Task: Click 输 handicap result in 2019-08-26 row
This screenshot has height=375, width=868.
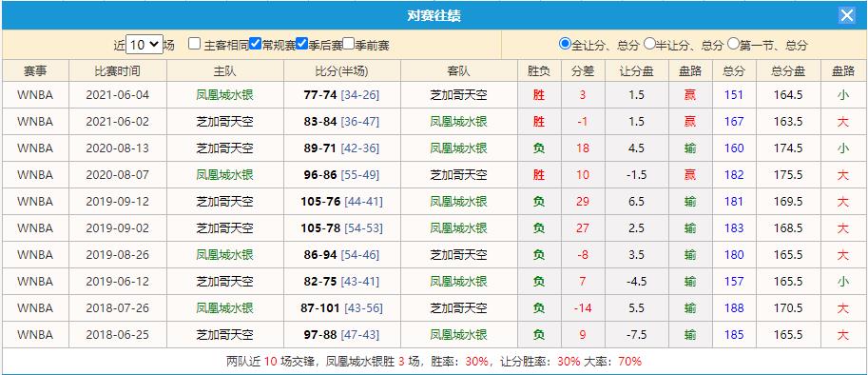Action: pyautogui.click(x=690, y=255)
